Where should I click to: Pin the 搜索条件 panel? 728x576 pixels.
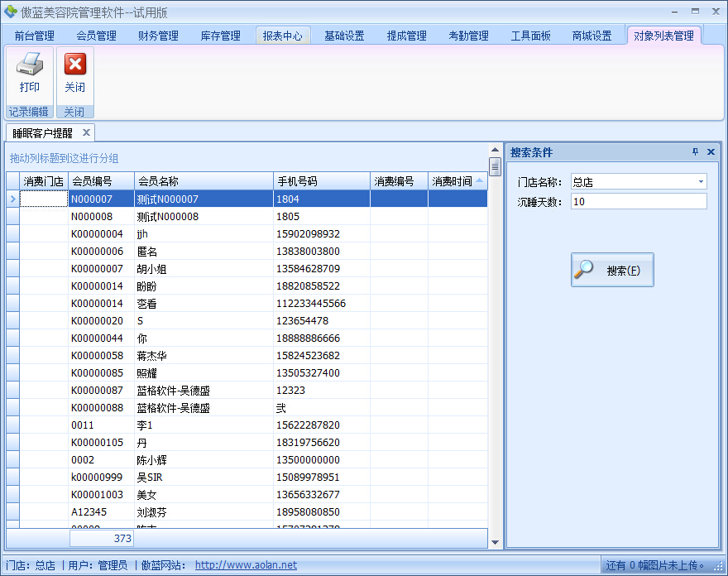pos(695,152)
